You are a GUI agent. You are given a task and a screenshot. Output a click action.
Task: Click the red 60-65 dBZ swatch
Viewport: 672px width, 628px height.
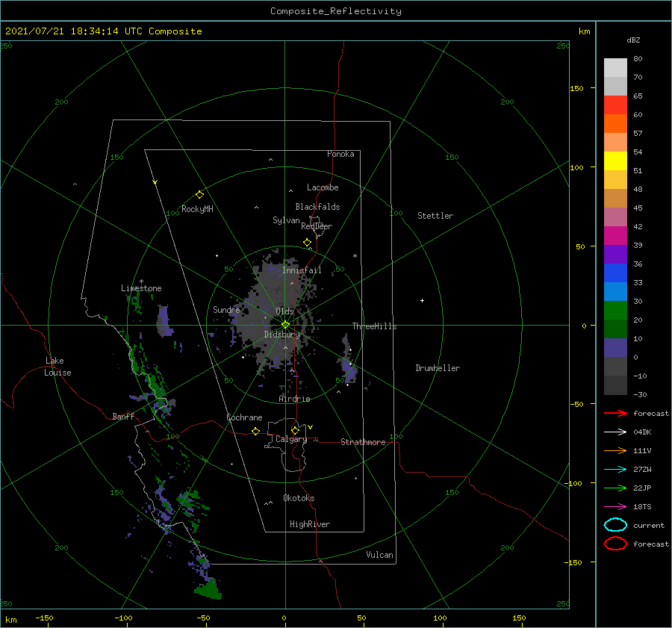pos(615,105)
